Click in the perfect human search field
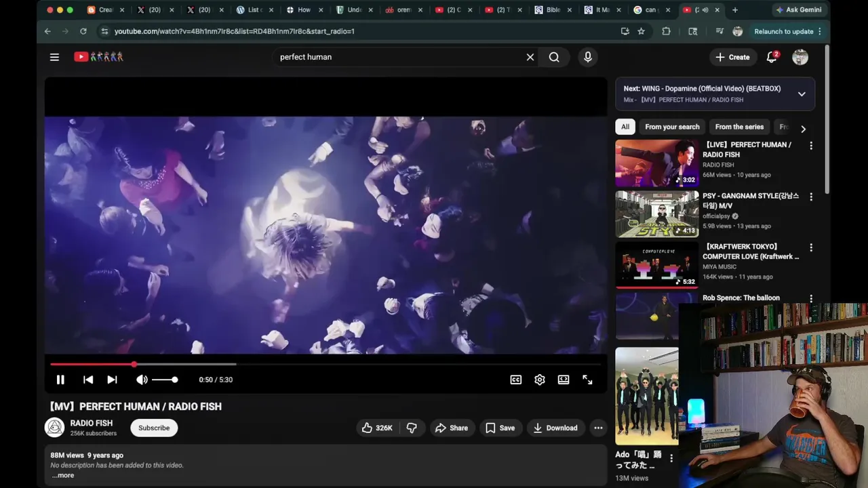868x488 pixels. [400, 57]
